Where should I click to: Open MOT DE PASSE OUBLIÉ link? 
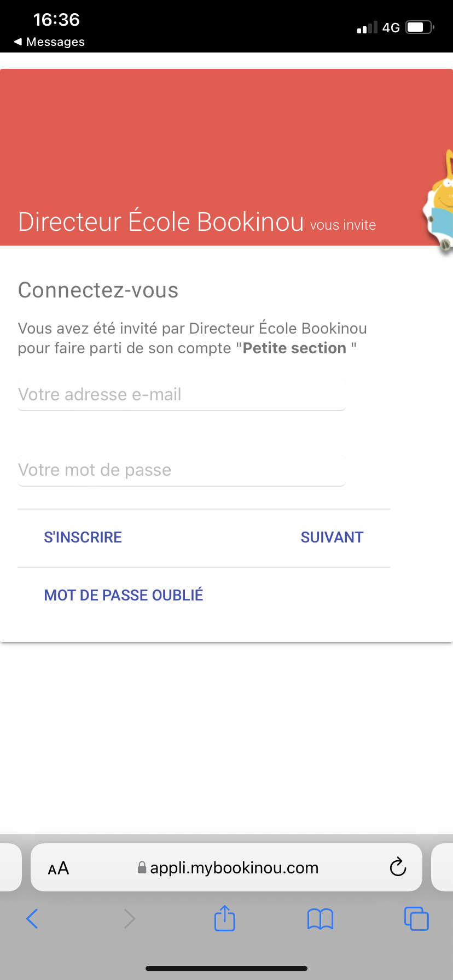124,595
